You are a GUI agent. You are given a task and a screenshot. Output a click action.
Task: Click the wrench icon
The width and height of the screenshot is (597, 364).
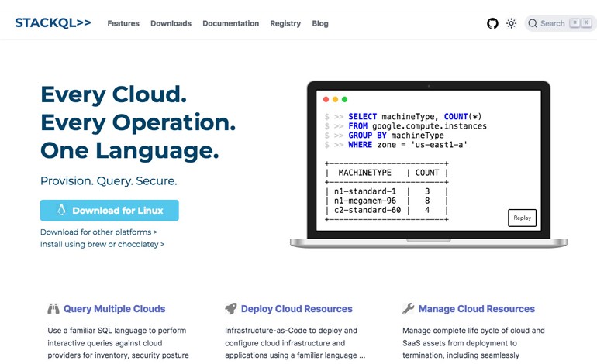[408, 308]
